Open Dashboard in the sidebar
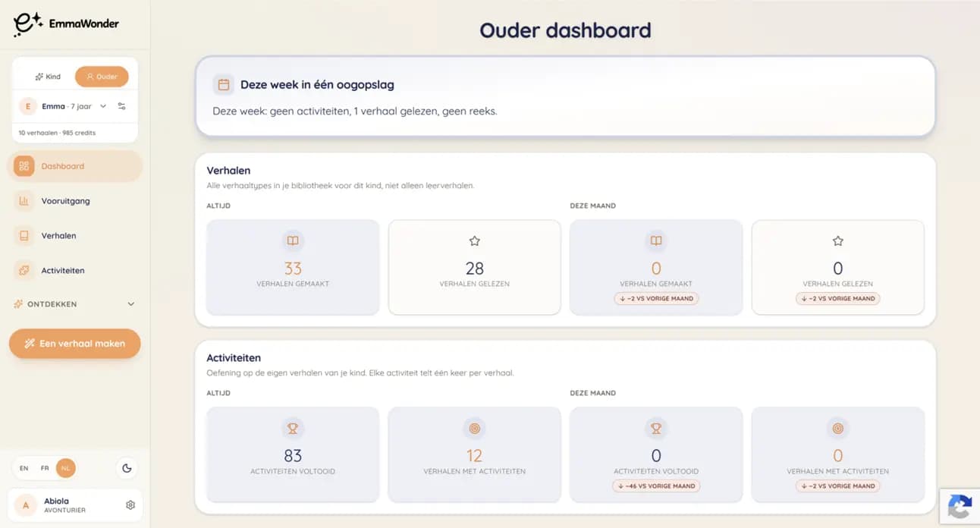Image resolution: width=980 pixels, height=528 pixels. point(74,166)
